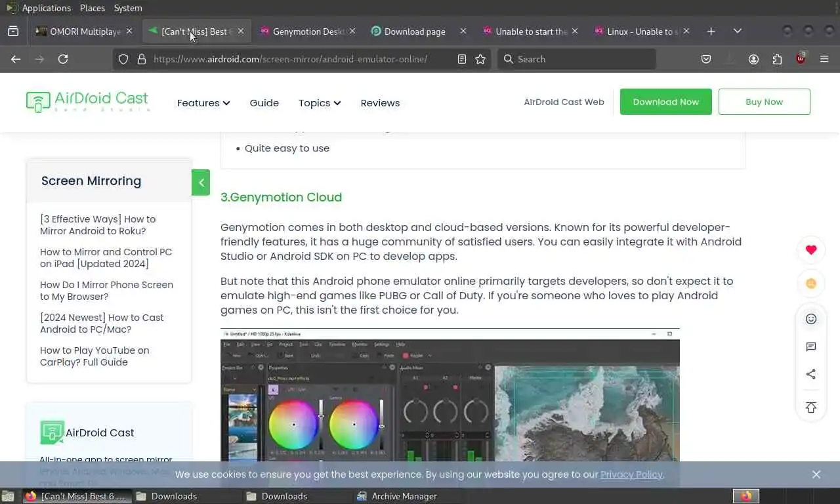The image size is (840, 504).
Task: Open the Guide menu item
Action: 264,103
